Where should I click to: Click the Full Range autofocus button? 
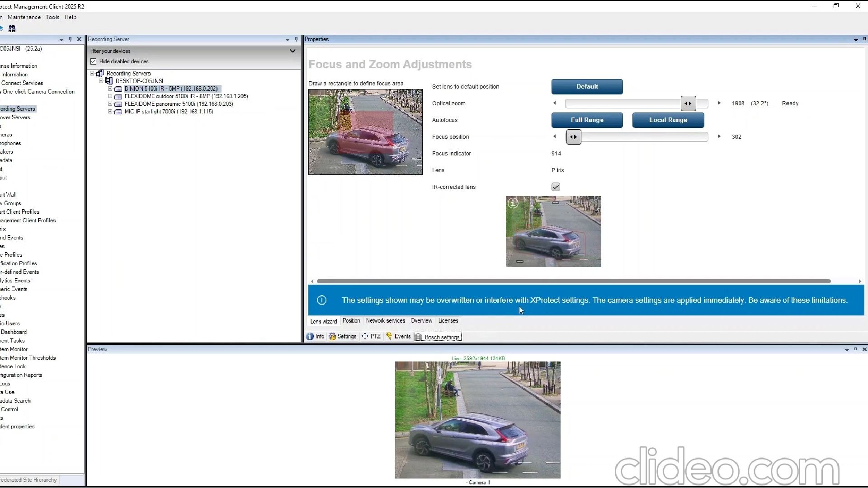pos(587,120)
